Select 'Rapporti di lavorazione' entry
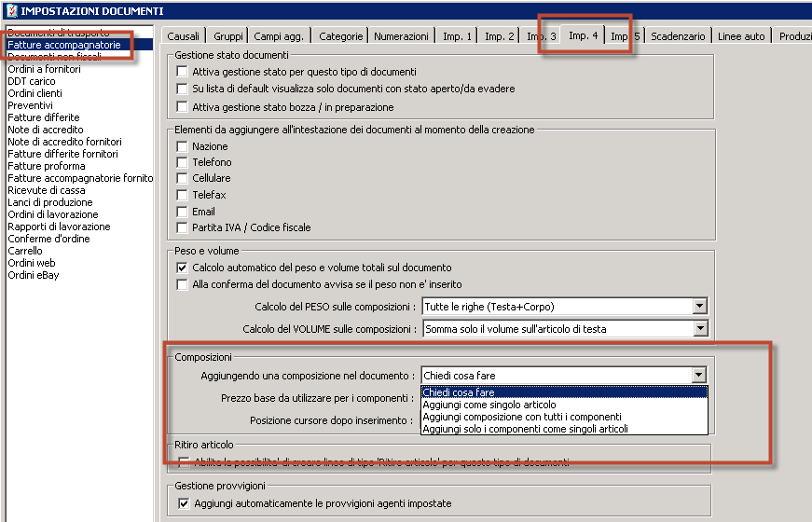Image resolution: width=812 pixels, height=522 pixels. (x=80, y=227)
